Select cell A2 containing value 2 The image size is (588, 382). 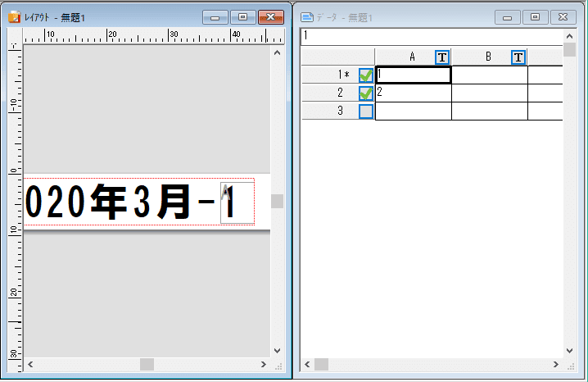tap(413, 93)
